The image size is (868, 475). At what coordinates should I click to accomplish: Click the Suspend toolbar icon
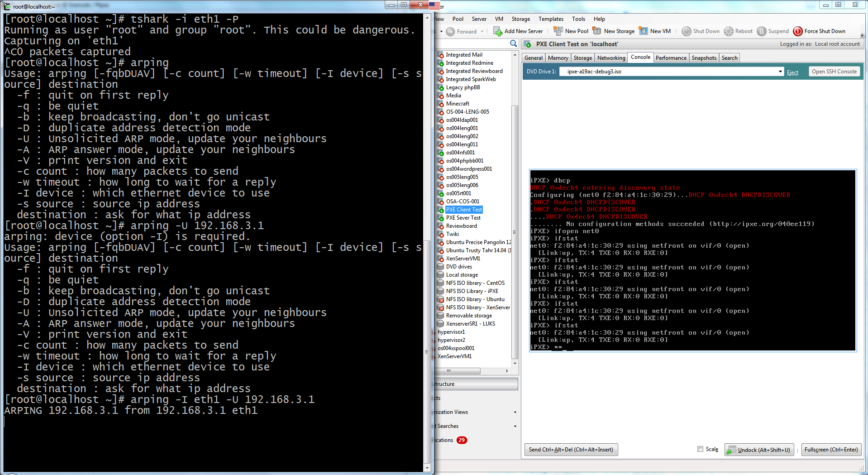click(x=762, y=31)
